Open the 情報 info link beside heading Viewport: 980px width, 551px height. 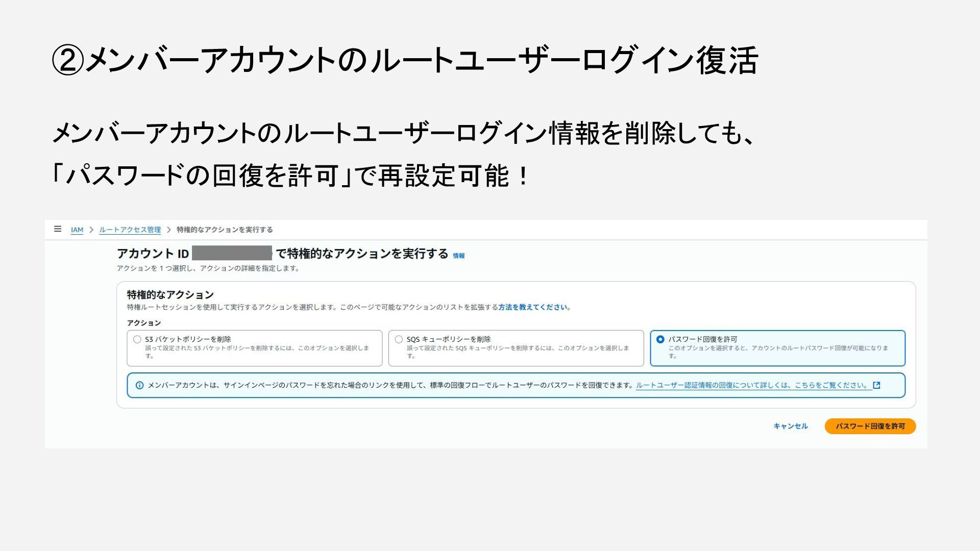pos(458,256)
